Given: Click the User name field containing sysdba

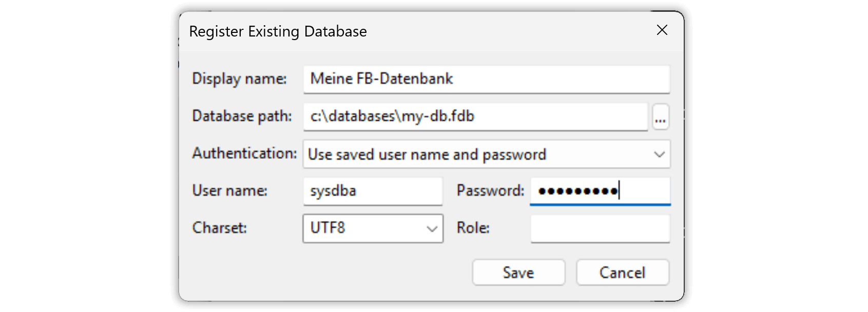Looking at the screenshot, I should point(373,191).
